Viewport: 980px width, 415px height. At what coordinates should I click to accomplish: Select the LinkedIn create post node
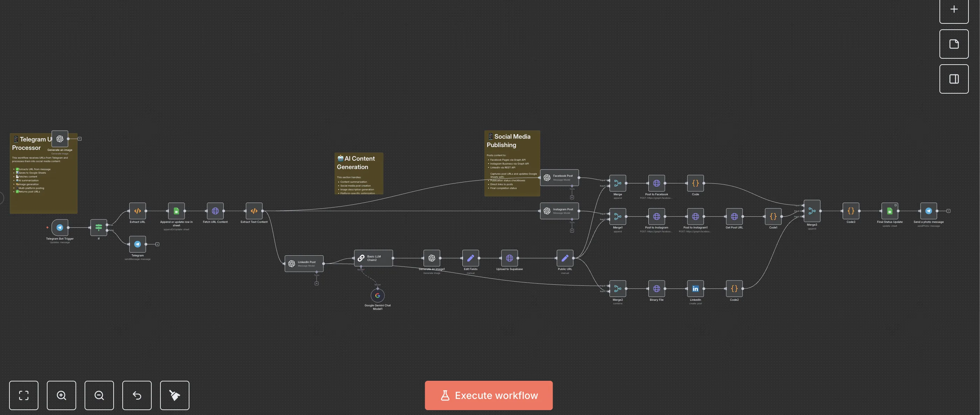coord(695,289)
